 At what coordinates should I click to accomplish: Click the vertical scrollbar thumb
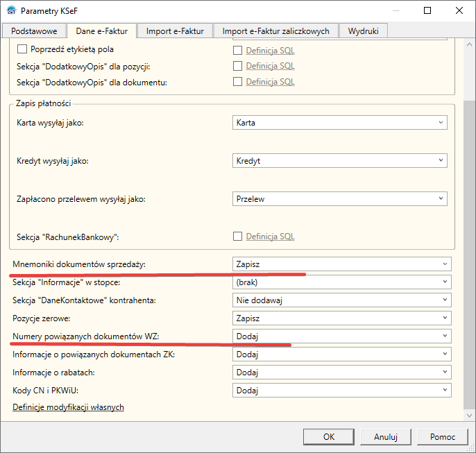[469, 255]
